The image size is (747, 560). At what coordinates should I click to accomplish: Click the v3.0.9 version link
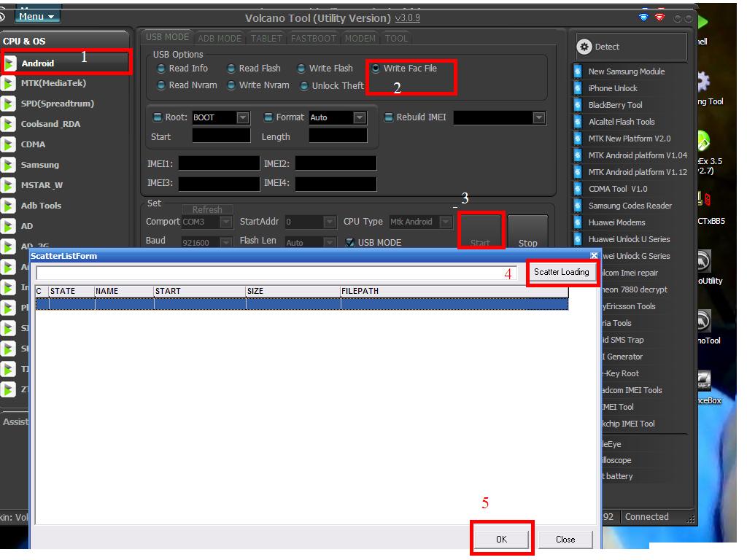point(407,18)
